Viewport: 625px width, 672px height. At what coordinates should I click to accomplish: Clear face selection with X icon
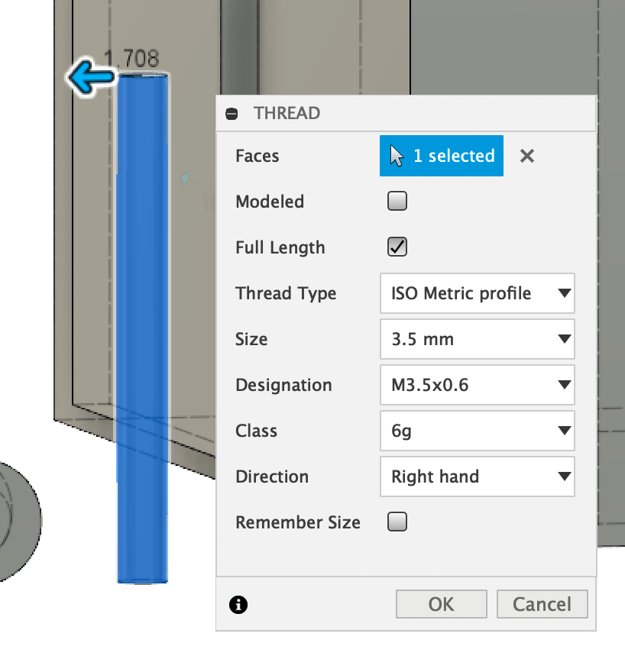pos(527,156)
